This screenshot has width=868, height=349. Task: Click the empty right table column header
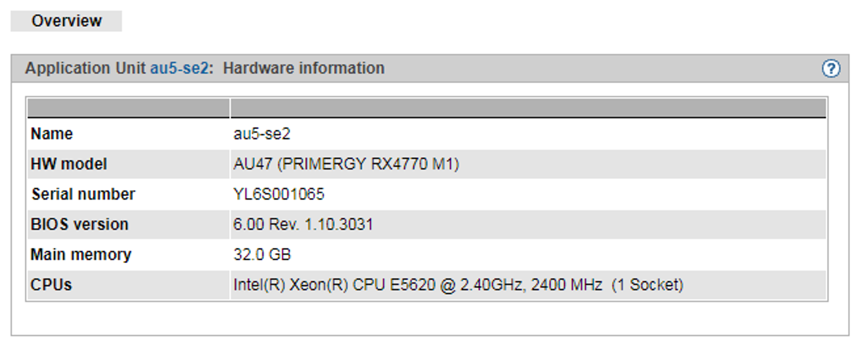528,108
